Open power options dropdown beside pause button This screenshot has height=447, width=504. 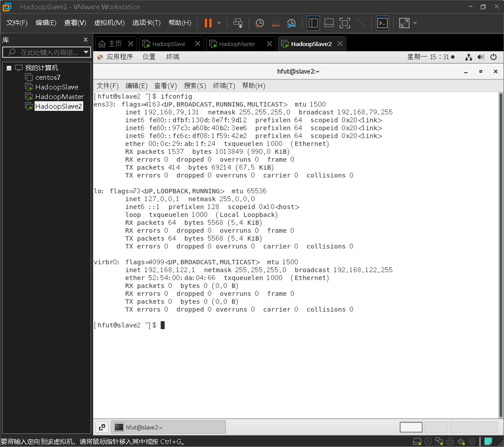(219, 23)
